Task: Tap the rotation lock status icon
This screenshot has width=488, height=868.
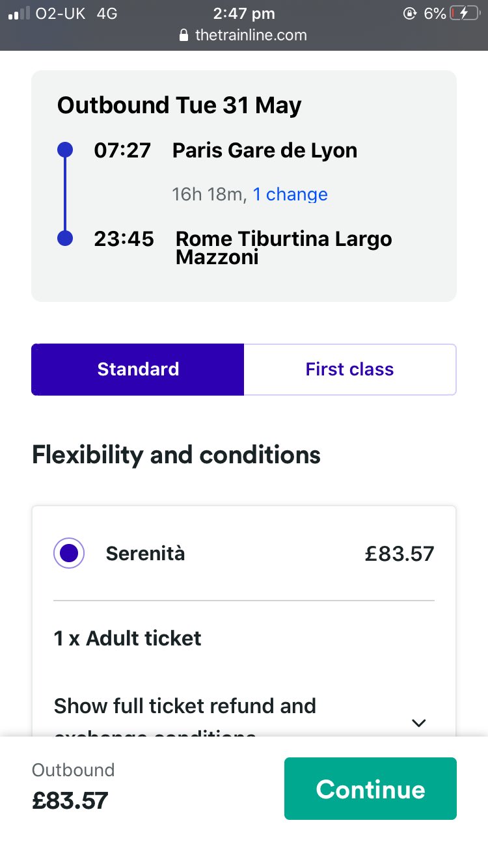Action: click(410, 14)
